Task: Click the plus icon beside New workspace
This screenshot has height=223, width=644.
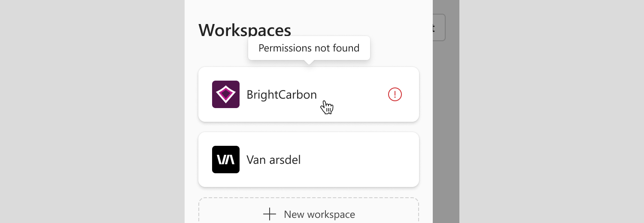Action: click(x=270, y=214)
